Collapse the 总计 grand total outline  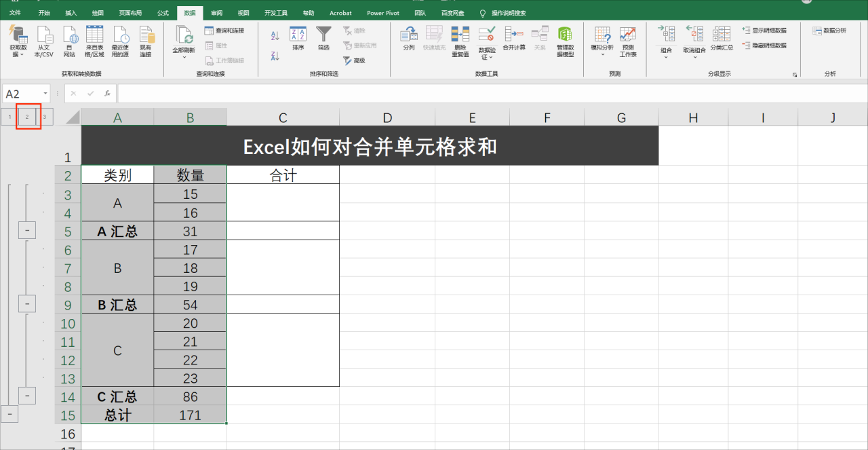[9, 413]
